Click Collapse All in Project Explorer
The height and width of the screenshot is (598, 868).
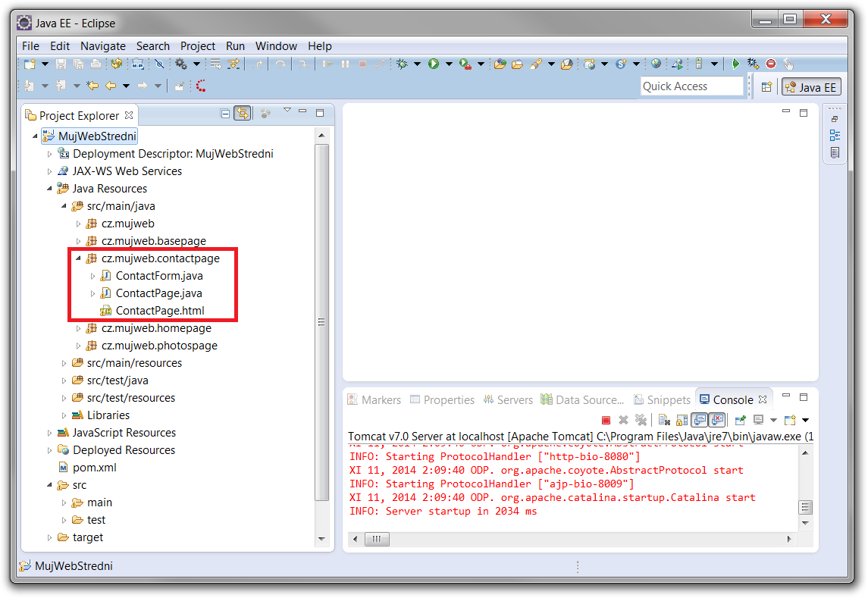pos(225,114)
